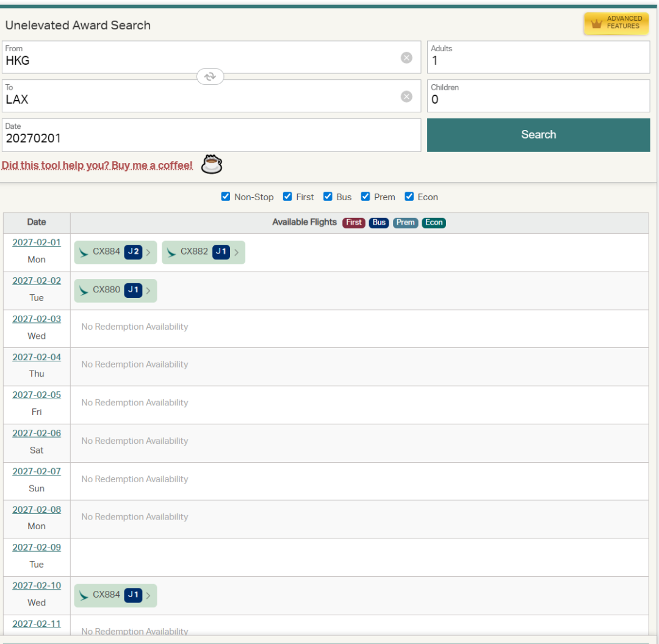The image size is (659, 644).
Task: Open the 2027-02-06 date link
Action: 37,433
